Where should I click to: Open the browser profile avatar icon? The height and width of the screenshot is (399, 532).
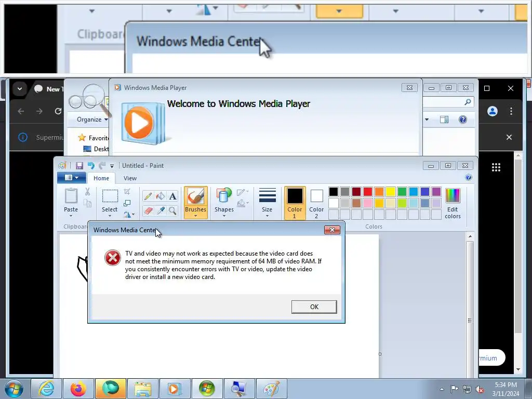pos(493,111)
